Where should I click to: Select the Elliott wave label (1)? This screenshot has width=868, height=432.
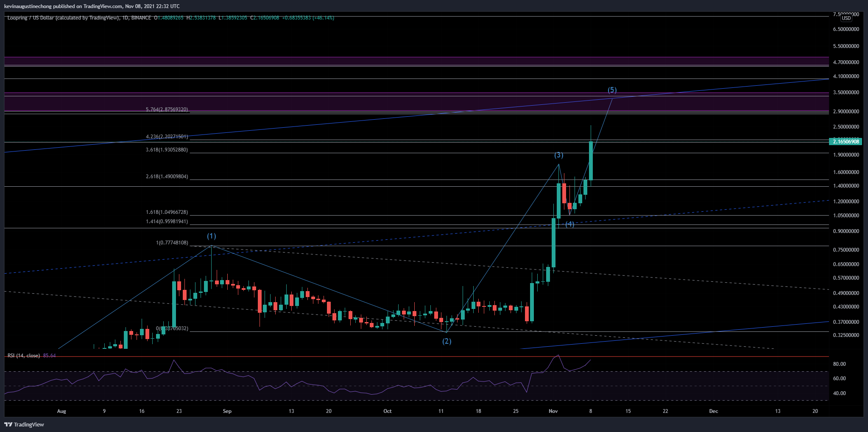click(x=212, y=236)
